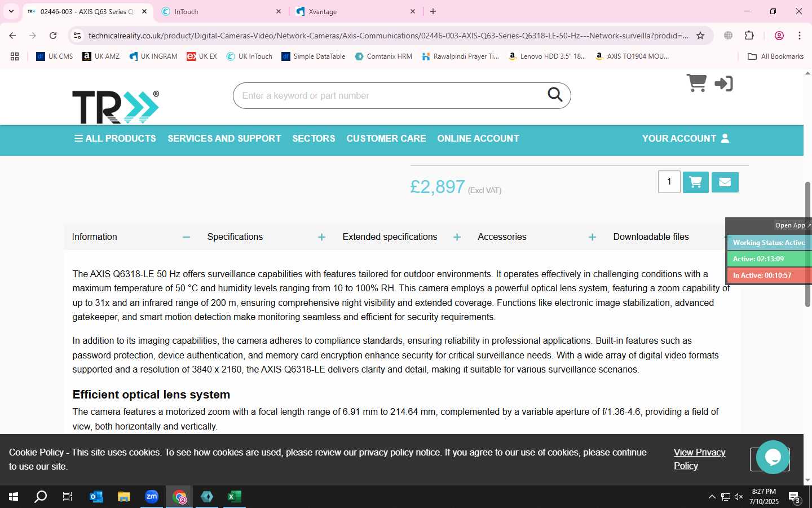Open site information icon in address bar
The width and height of the screenshot is (812, 508).
tap(77, 36)
